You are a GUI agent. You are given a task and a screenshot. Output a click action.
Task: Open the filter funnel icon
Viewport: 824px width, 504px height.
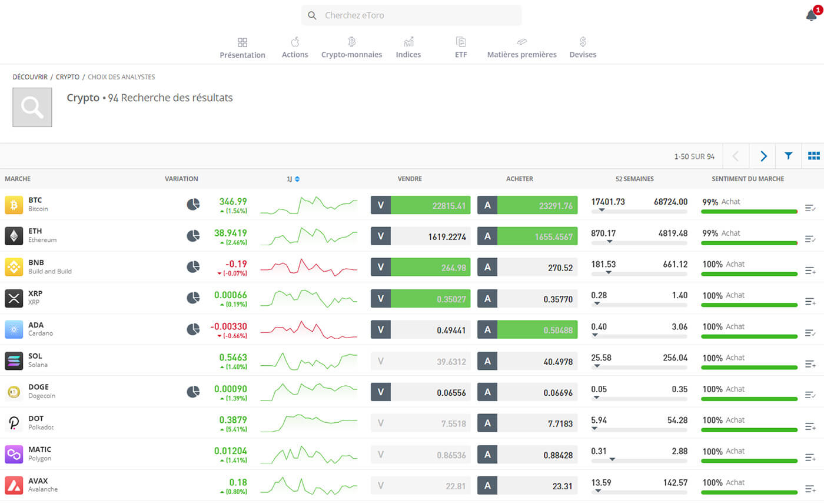click(x=788, y=156)
